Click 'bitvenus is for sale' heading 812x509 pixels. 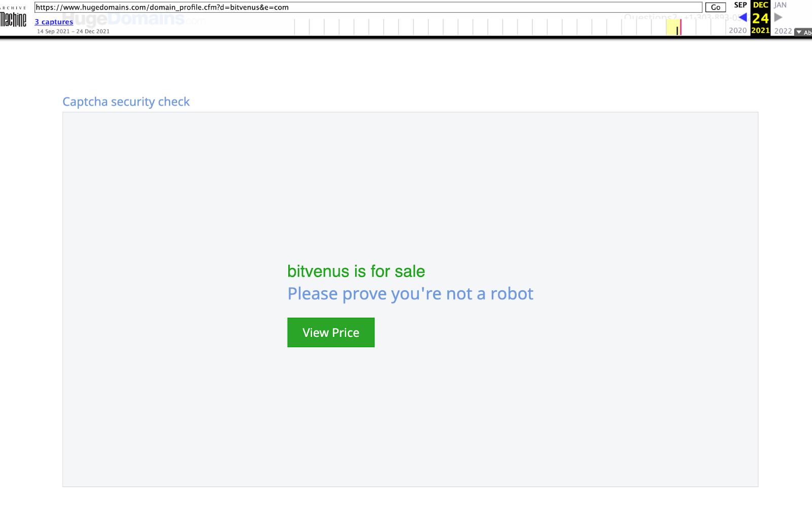[x=356, y=272]
